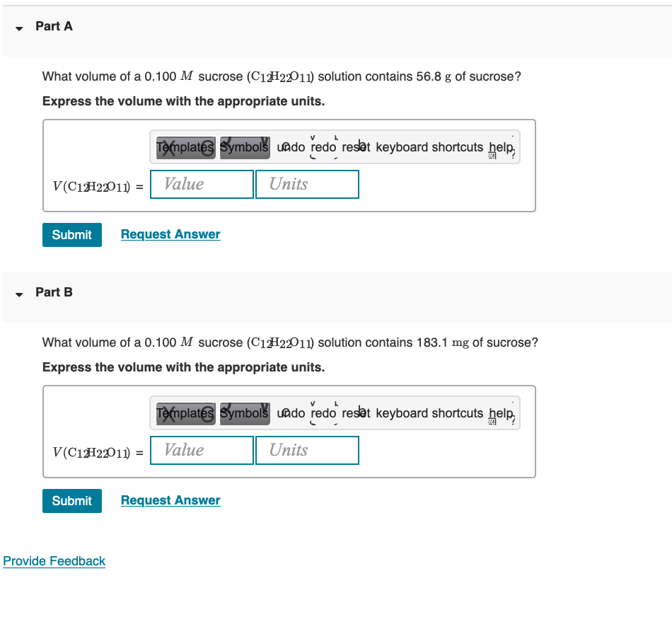Submit the Part B answer

[x=71, y=500]
